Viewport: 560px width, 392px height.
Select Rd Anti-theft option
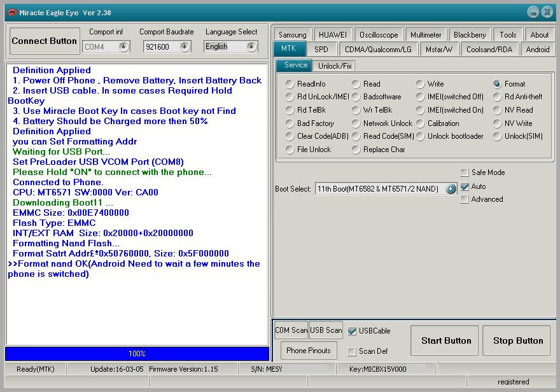click(x=517, y=97)
